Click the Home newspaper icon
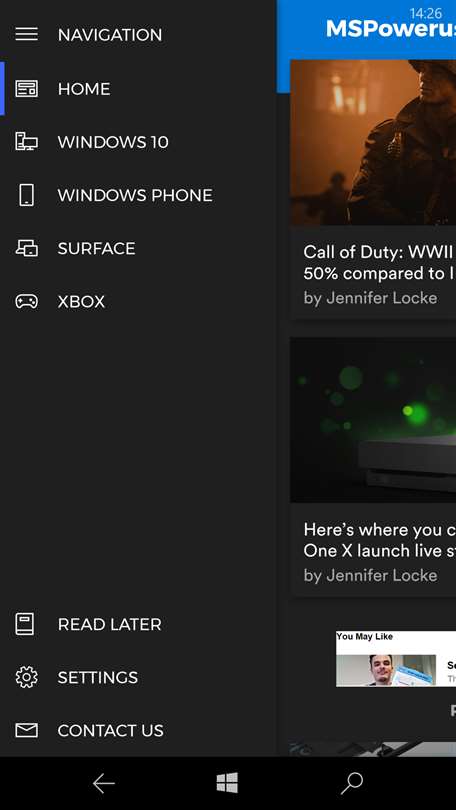 pos(26,89)
